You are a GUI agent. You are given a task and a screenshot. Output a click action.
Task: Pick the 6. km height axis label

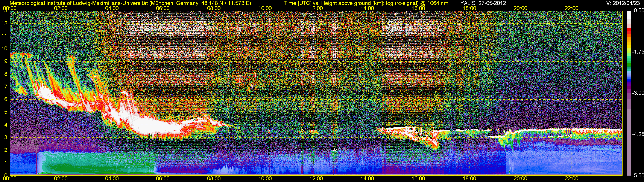click(x=6, y=100)
